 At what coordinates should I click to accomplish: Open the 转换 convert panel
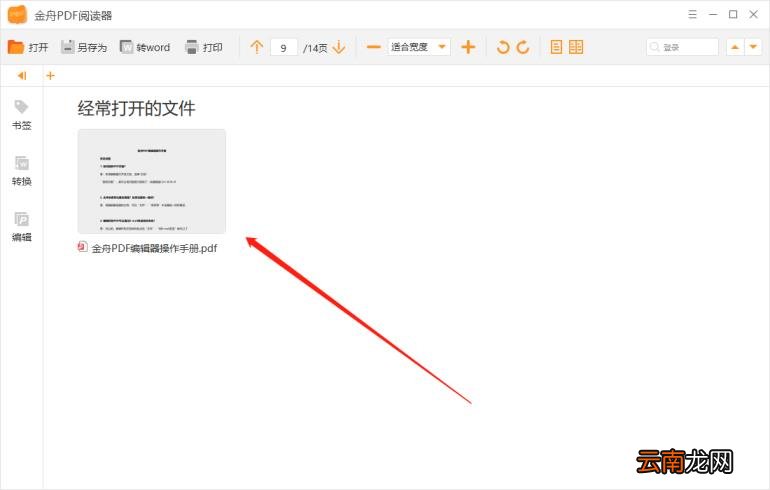pos(22,171)
